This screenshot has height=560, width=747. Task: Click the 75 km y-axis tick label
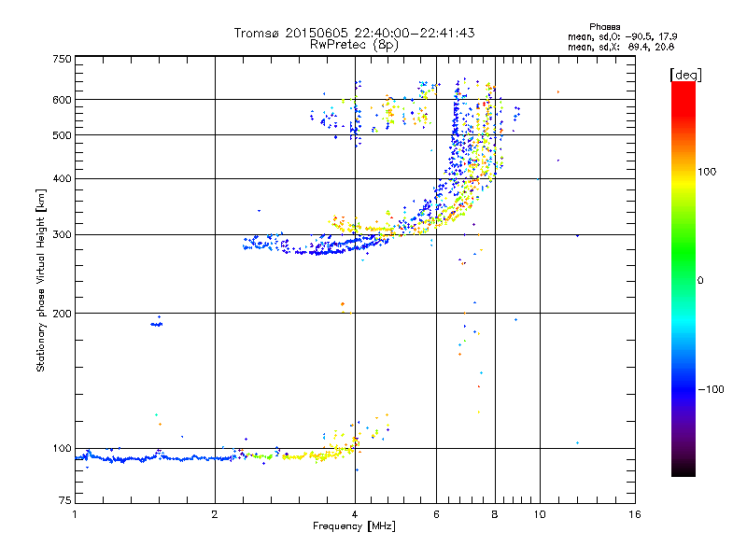[x=64, y=503]
